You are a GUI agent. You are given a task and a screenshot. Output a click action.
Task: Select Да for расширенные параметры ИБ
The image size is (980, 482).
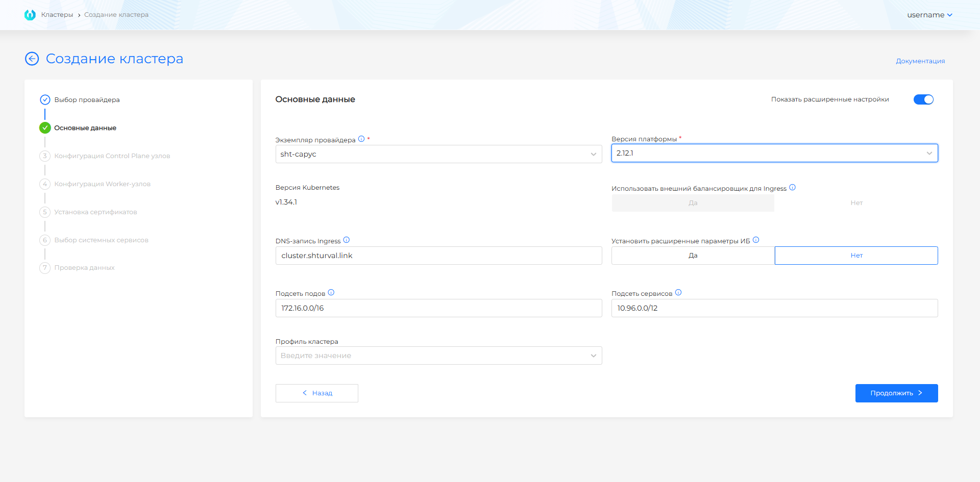(693, 256)
